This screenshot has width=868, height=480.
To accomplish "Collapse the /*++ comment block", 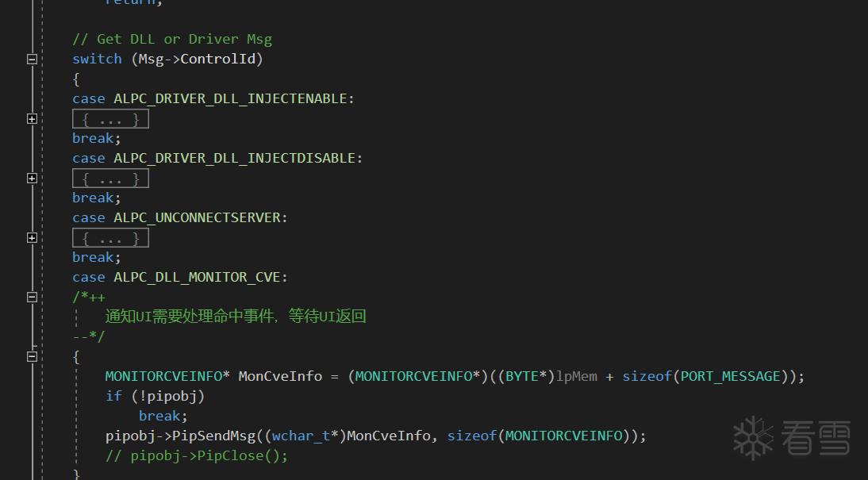I will pyautogui.click(x=32, y=297).
